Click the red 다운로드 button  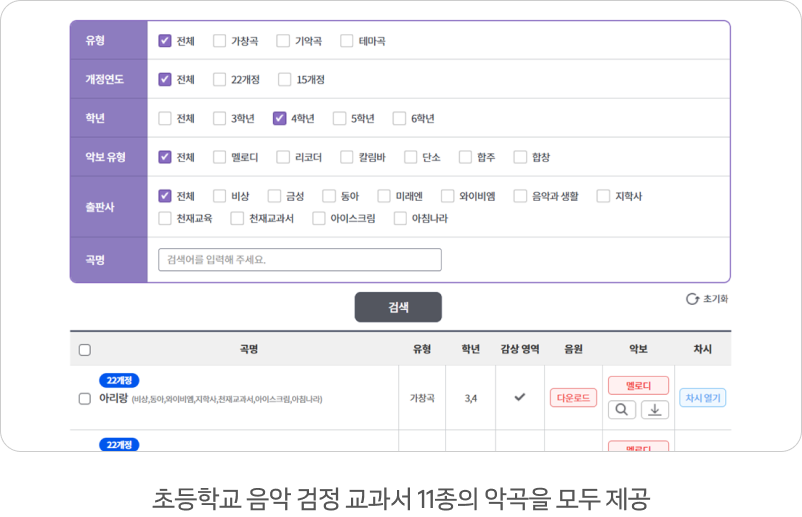click(x=573, y=398)
